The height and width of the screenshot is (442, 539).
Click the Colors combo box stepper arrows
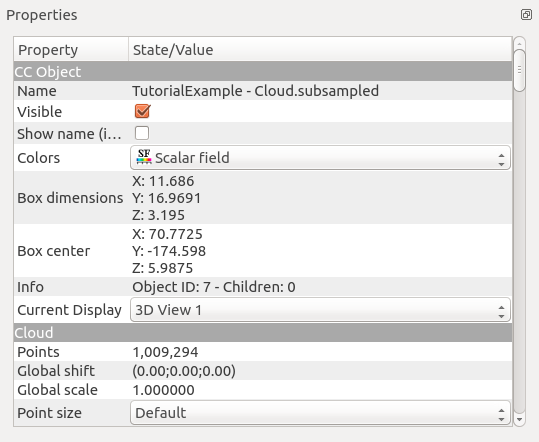(x=501, y=160)
